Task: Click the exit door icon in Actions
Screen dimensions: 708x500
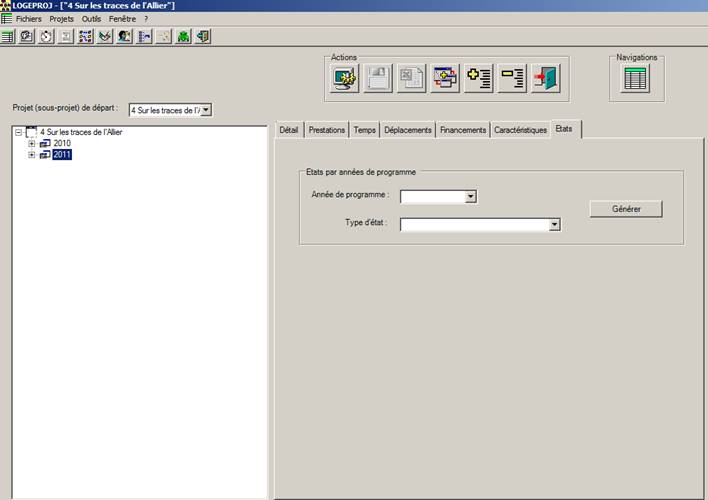Action: (546, 78)
